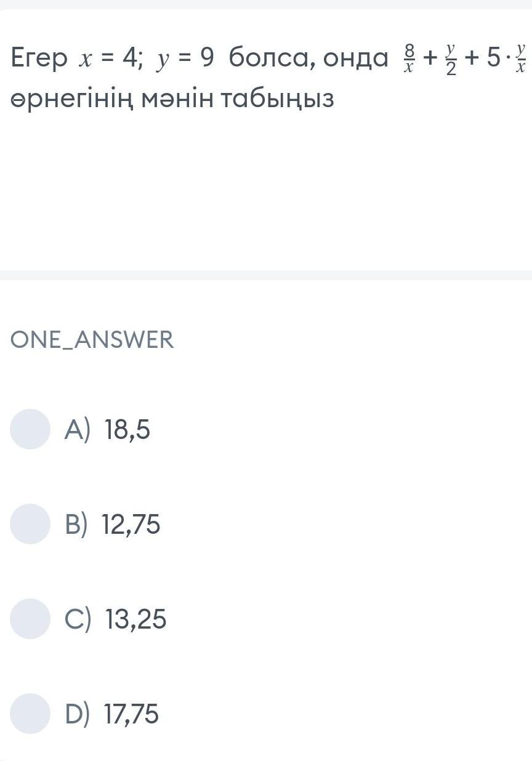Choose the radio circle beside C)

coord(30,619)
